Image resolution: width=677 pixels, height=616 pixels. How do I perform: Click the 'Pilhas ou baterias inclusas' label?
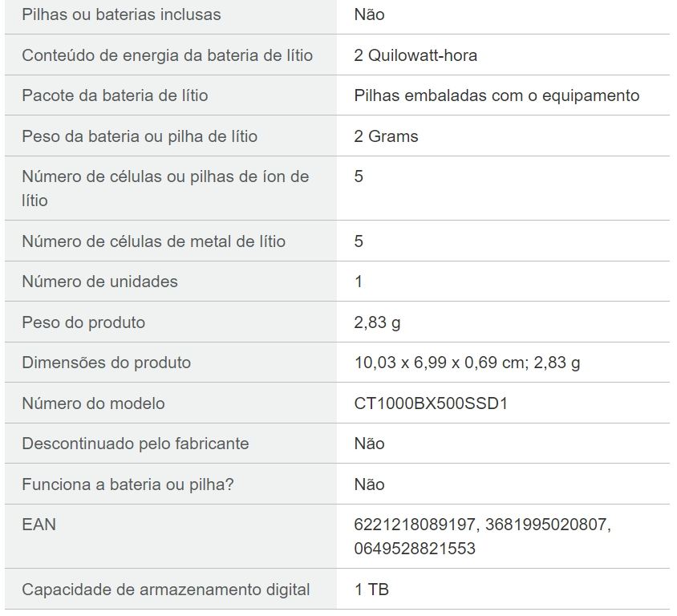point(121,14)
